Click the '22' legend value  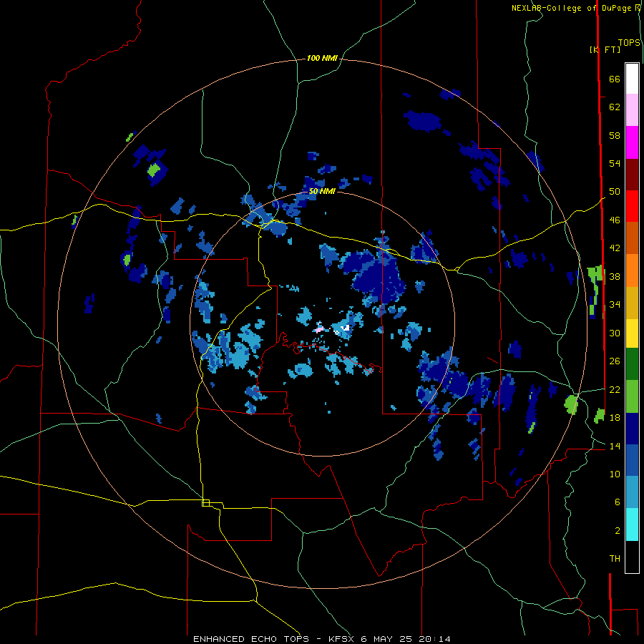[615, 389]
